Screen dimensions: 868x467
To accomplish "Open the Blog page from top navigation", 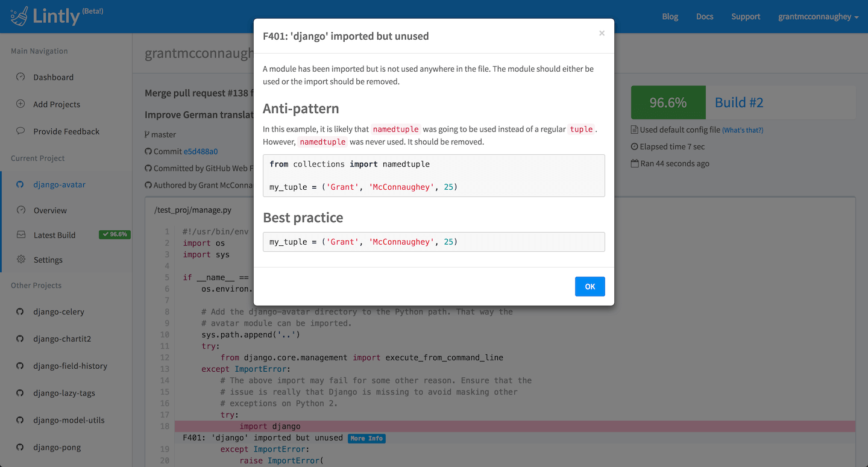I will 670,17.
